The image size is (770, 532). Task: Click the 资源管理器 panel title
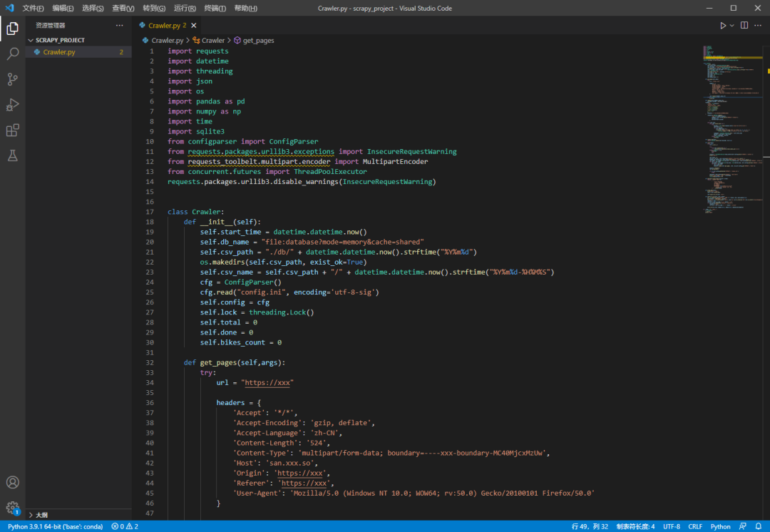tap(50, 26)
